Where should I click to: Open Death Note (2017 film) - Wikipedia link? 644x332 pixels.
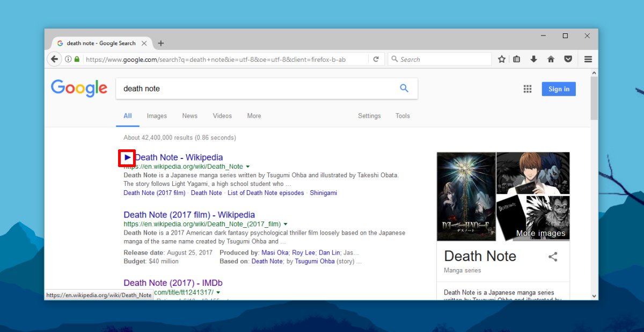pos(189,215)
